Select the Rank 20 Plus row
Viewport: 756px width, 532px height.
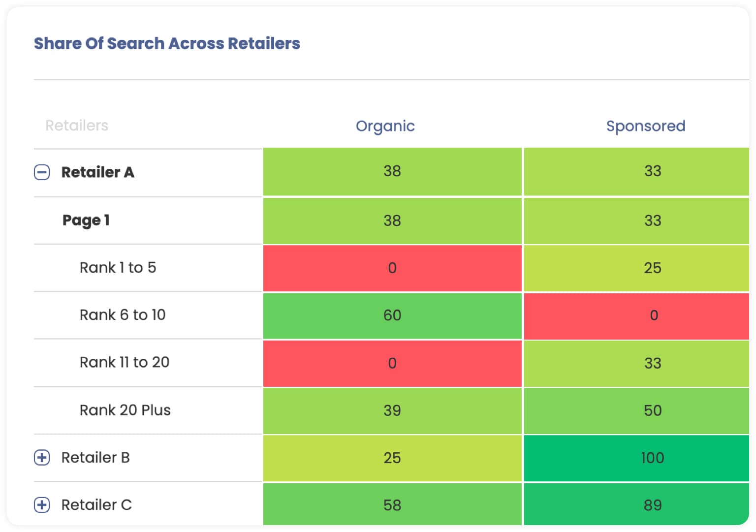point(125,410)
